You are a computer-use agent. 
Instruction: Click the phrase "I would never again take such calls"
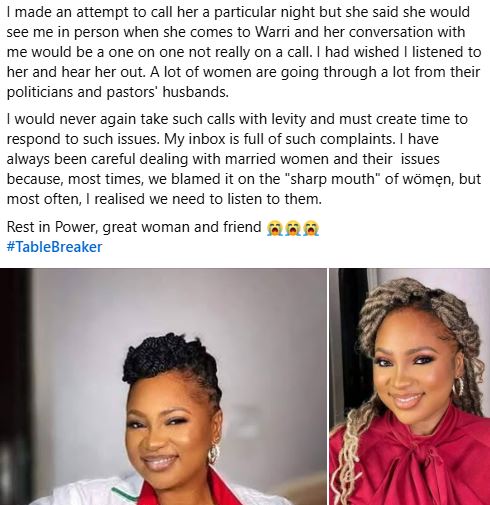click(121, 119)
